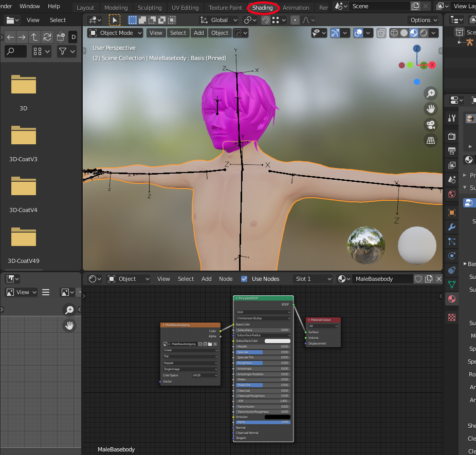Open the Help menu
This screenshot has height=455, width=476.
(x=54, y=6)
